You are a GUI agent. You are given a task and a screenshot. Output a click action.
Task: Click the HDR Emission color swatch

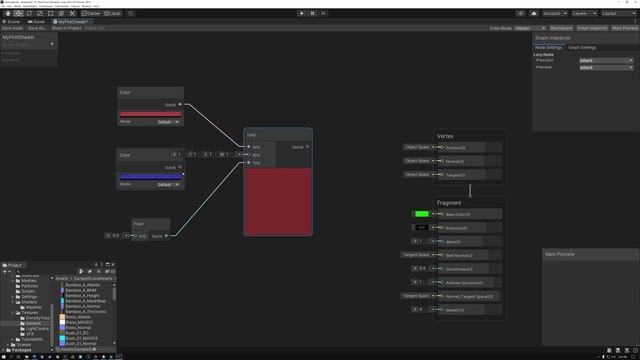click(422, 227)
